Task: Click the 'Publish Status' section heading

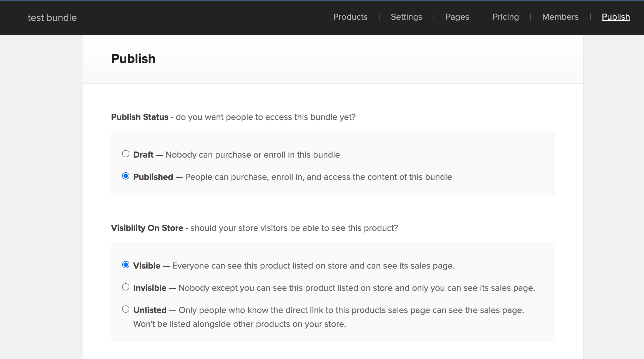Action: 140,117
